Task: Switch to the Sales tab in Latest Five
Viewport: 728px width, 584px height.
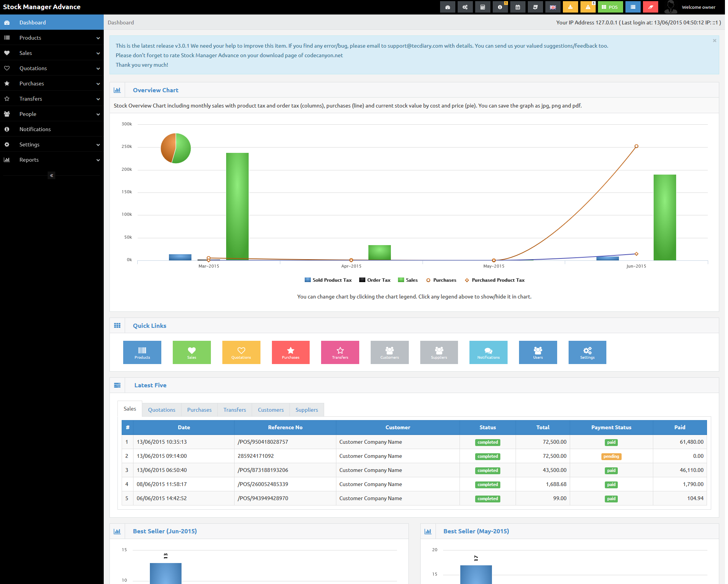Action: point(130,409)
